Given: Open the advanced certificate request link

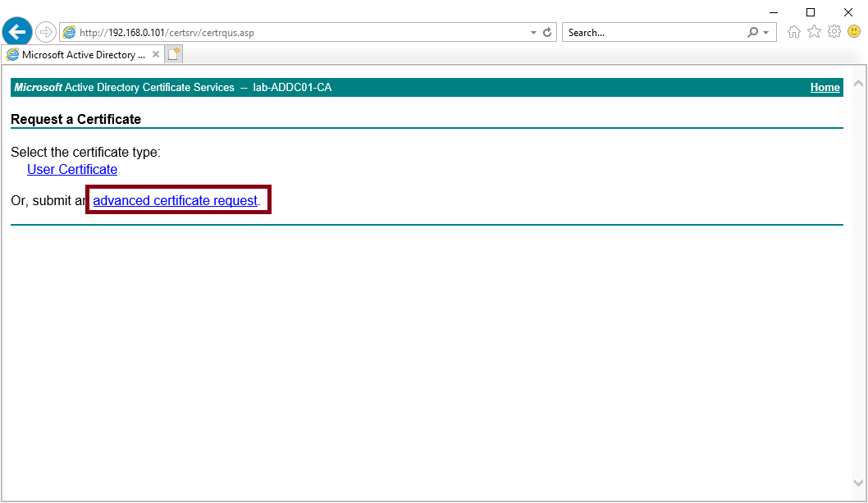Looking at the screenshot, I should click(x=175, y=200).
